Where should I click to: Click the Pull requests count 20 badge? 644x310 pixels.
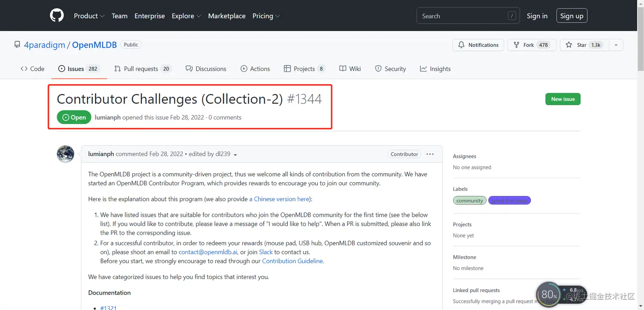[166, 69]
